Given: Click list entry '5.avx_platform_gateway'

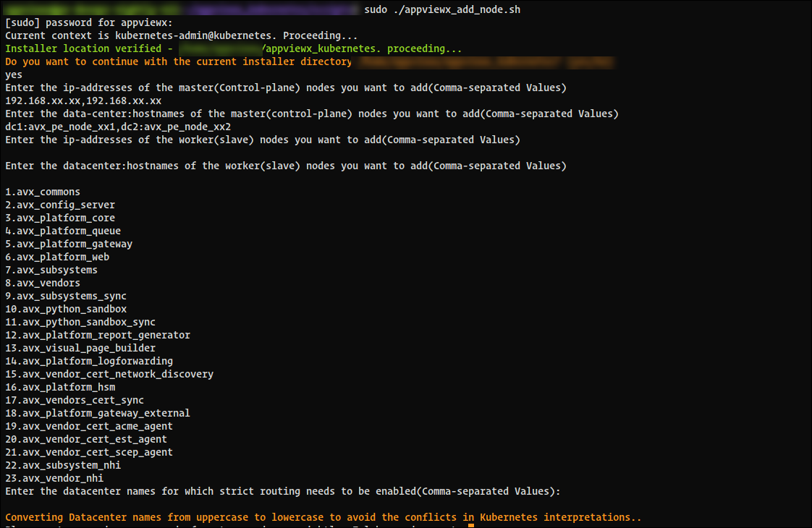Looking at the screenshot, I should pos(69,244).
